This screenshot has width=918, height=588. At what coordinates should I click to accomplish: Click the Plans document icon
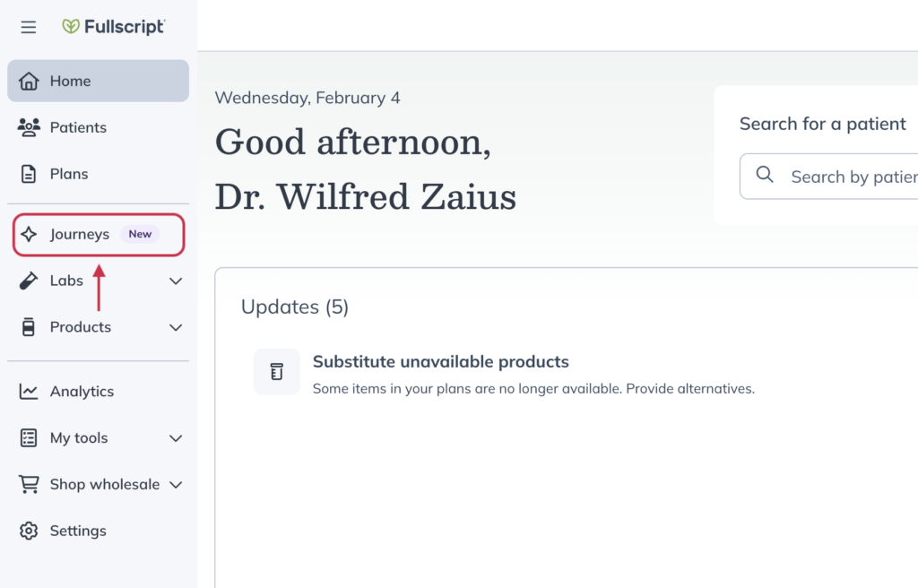[28, 173]
